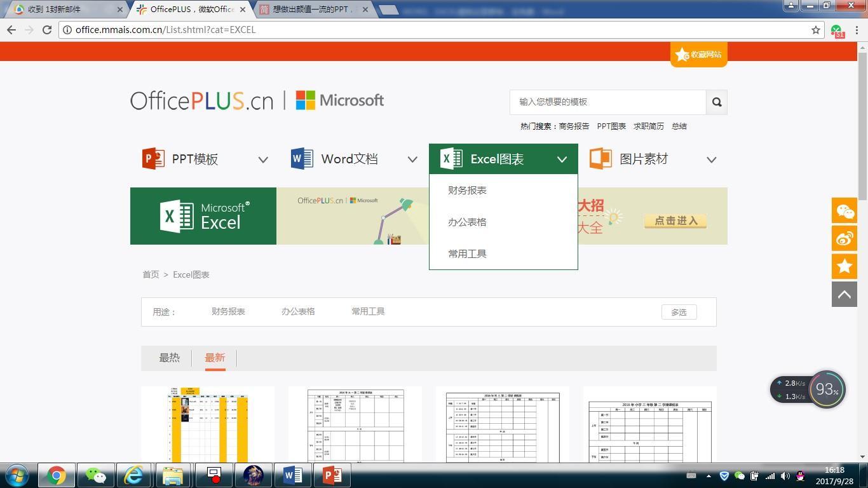The width and height of the screenshot is (868, 488).
Task: Collapse the Excel图表 dropdown arrow
Action: click(x=562, y=159)
